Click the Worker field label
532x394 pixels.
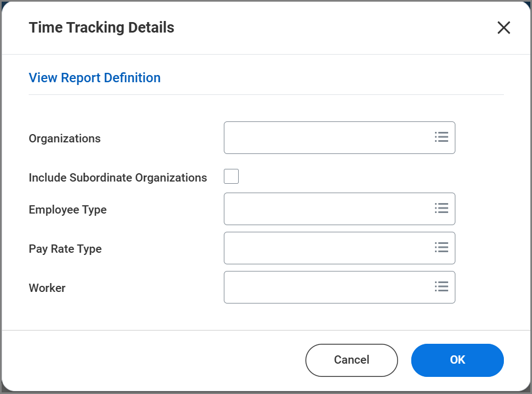coord(47,288)
